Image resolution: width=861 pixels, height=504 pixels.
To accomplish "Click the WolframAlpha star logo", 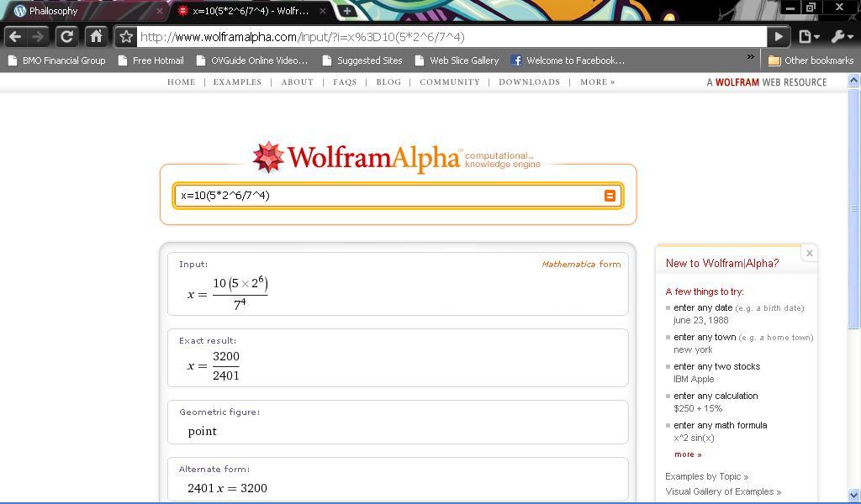I will pos(268,157).
